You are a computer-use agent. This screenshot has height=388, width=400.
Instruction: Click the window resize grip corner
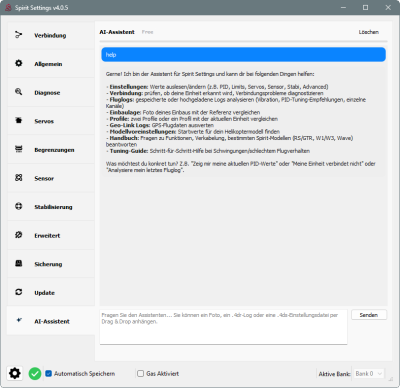point(391,379)
